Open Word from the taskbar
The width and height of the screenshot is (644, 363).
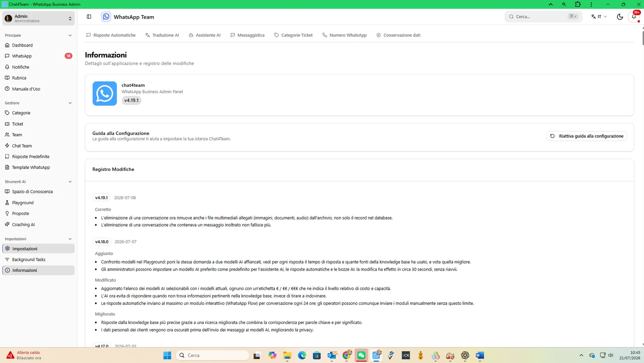coord(480,355)
